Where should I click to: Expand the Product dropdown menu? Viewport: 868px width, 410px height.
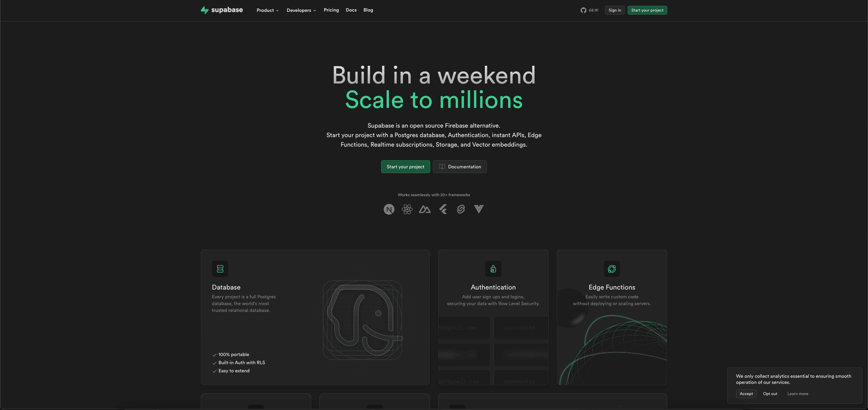268,10
